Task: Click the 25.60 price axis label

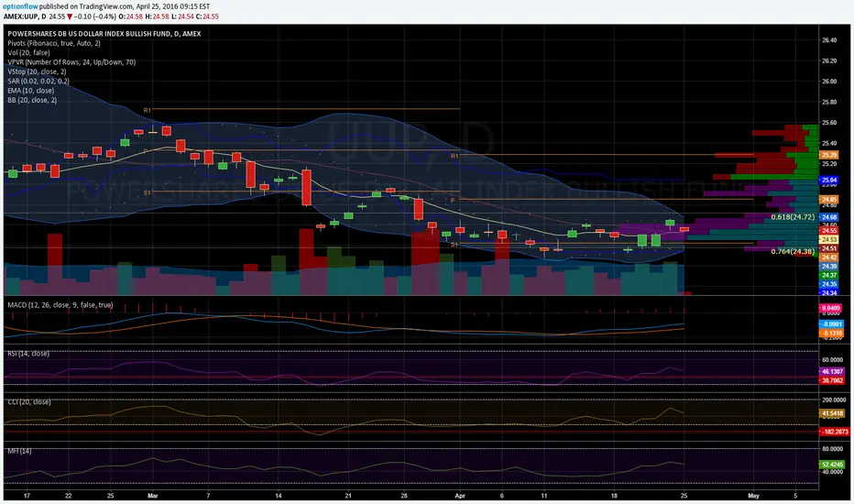Action: pyautogui.click(x=829, y=123)
